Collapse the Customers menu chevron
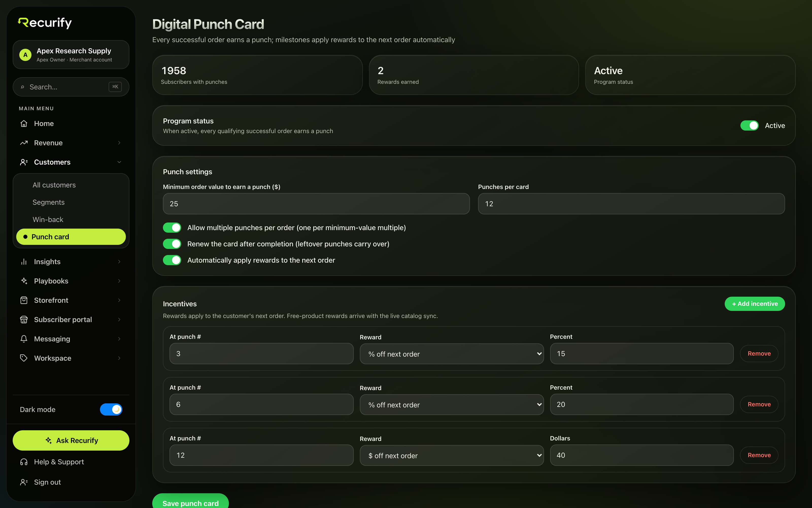The width and height of the screenshot is (812, 508). (119, 162)
